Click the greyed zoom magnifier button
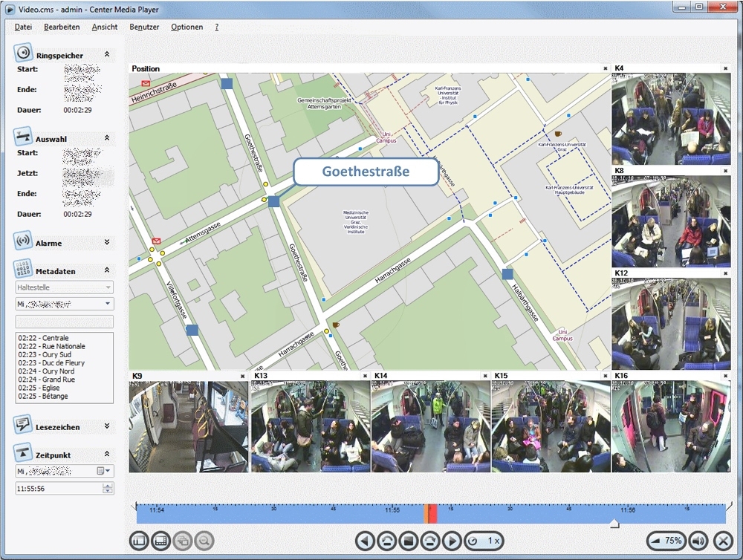Image resolution: width=743 pixels, height=560 pixels. [204, 541]
